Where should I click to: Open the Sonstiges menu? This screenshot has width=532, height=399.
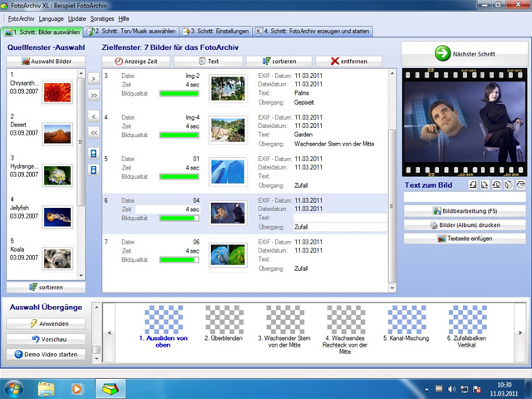pyautogui.click(x=103, y=17)
